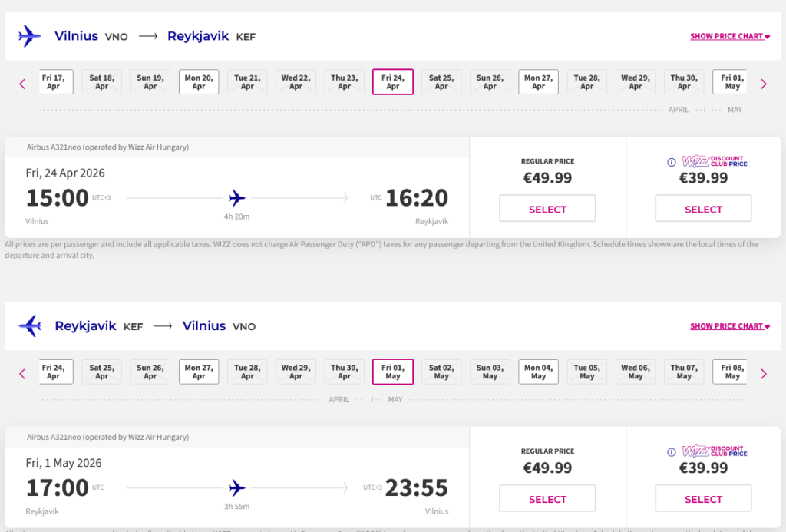This screenshot has height=532, width=786.
Task: Click Fri 17, Apr outbound date
Action: point(53,82)
